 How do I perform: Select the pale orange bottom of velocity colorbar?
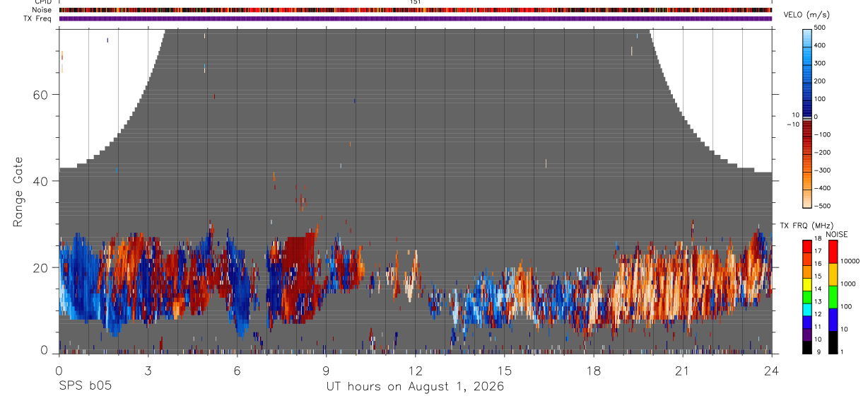[807, 199]
